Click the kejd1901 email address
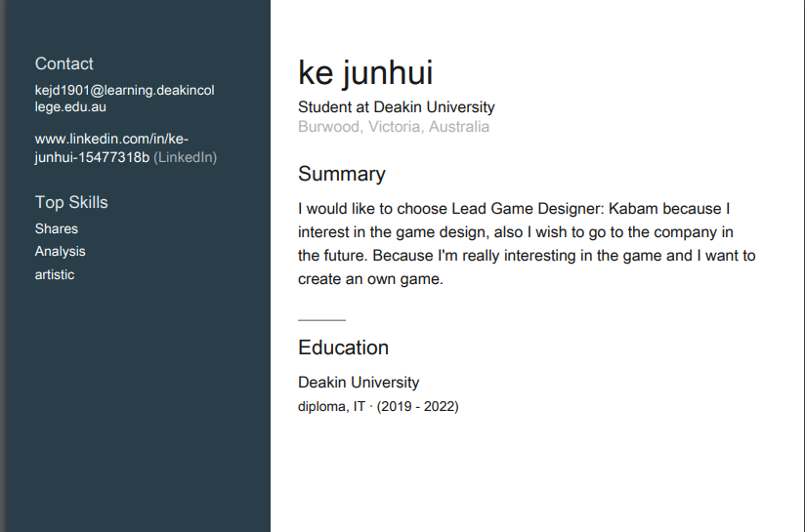Screen dimensions: 805x532 pos(124,99)
